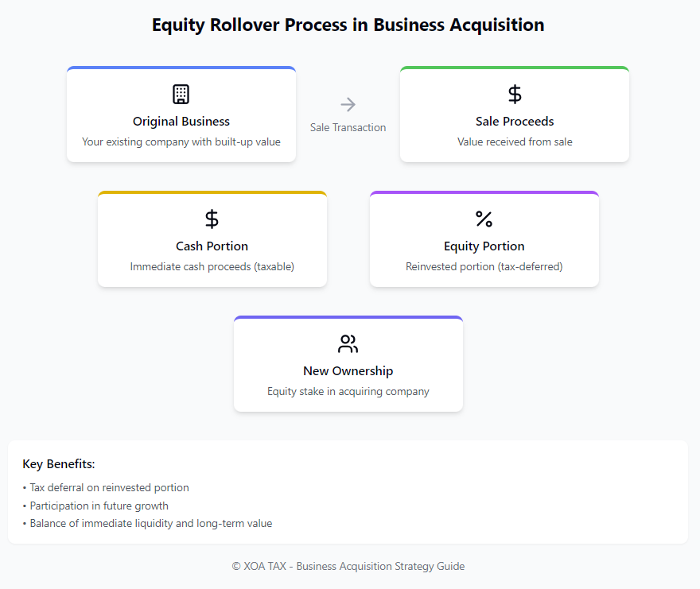Image resolution: width=700 pixels, height=589 pixels.
Task: Click the Immediate cash proceeds (taxable) description
Action: click(212, 267)
